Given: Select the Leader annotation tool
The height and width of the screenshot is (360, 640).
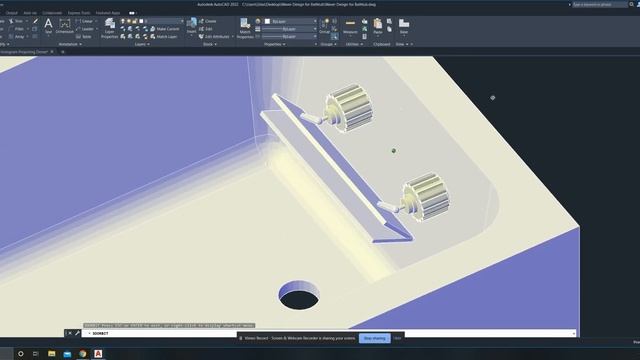Looking at the screenshot, I should [85, 29].
